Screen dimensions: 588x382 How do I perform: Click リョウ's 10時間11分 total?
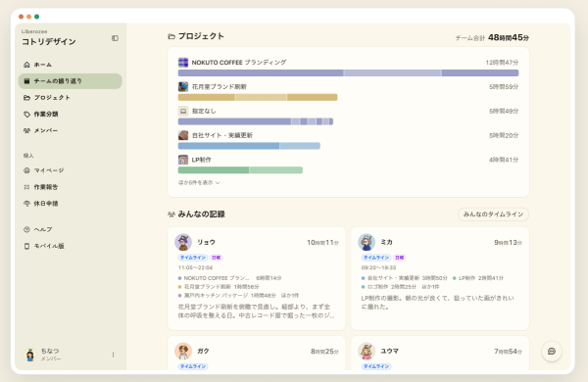[x=322, y=243]
